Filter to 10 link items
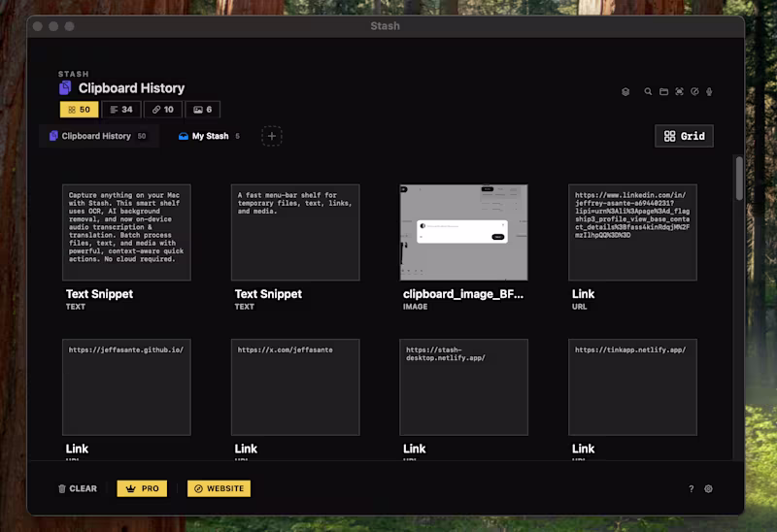This screenshot has height=532, width=777. pos(163,110)
